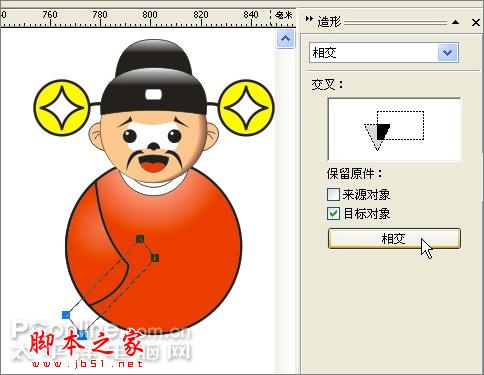This screenshot has width=484, height=375.
Task: Click the vertical scrollbar up arrow
Action: pos(285,39)
